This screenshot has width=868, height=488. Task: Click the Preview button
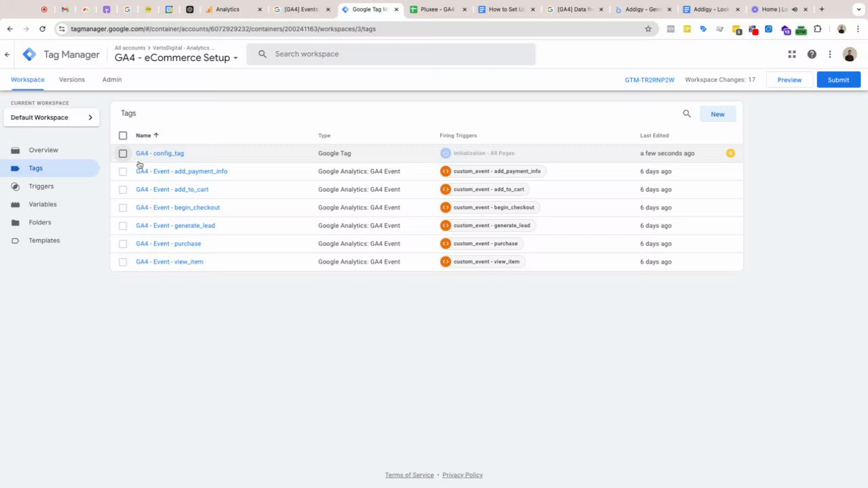coord(789,80)
